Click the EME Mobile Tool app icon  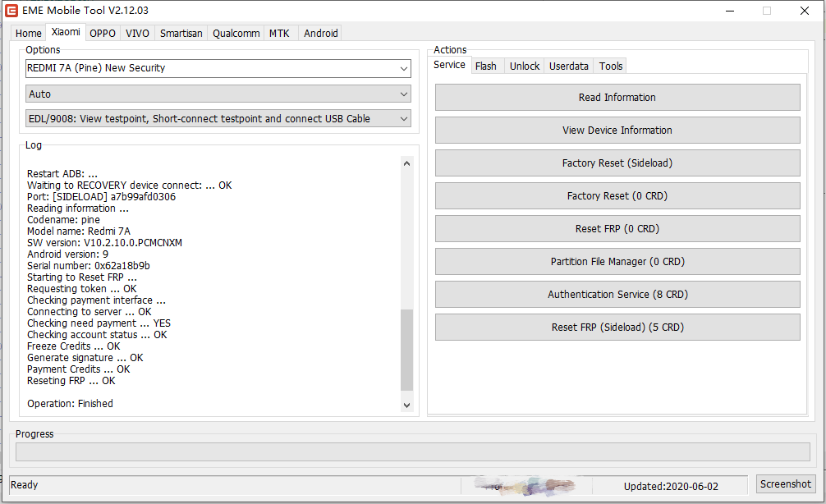pos(11,11)
